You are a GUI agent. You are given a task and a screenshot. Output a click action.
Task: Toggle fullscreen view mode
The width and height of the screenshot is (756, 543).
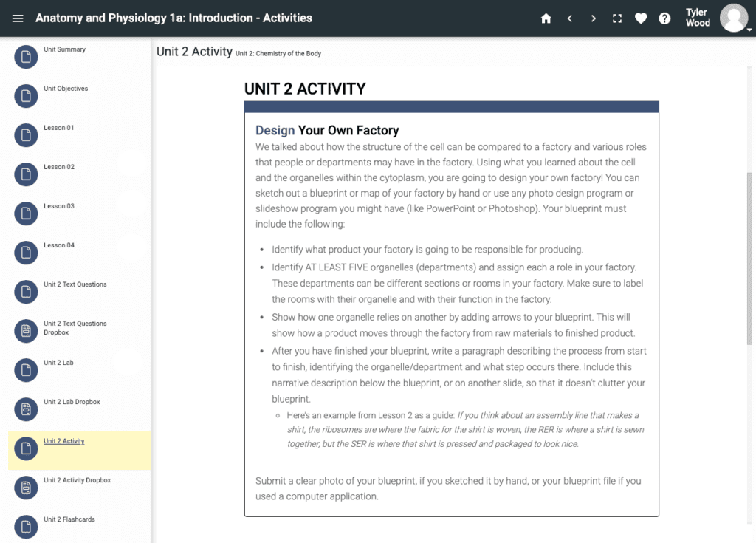(617, 18)
